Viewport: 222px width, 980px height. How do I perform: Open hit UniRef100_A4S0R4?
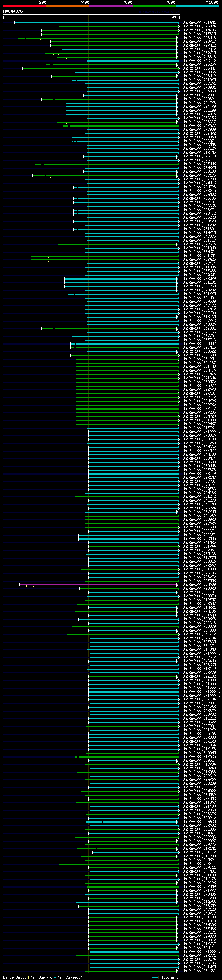click(199, 27)
